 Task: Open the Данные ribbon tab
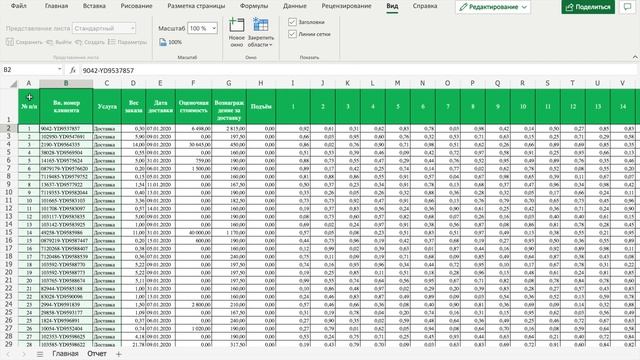(295, 6)
